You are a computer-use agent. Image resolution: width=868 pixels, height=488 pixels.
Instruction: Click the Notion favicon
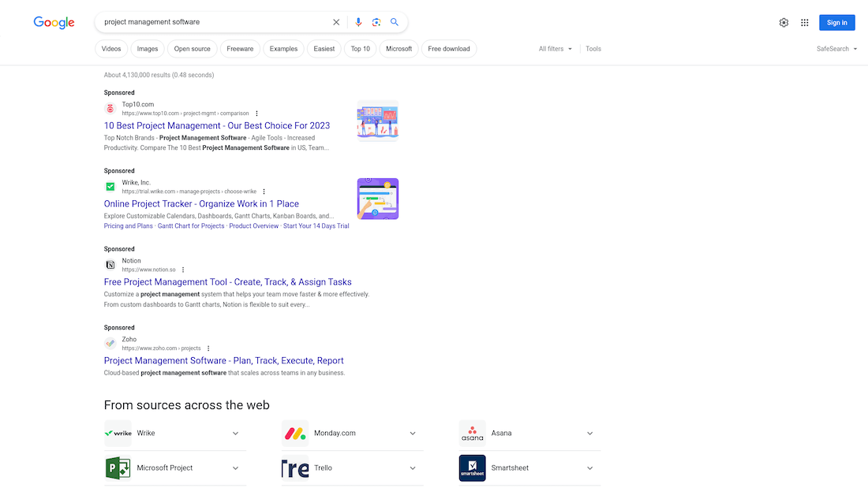point(110,265)
